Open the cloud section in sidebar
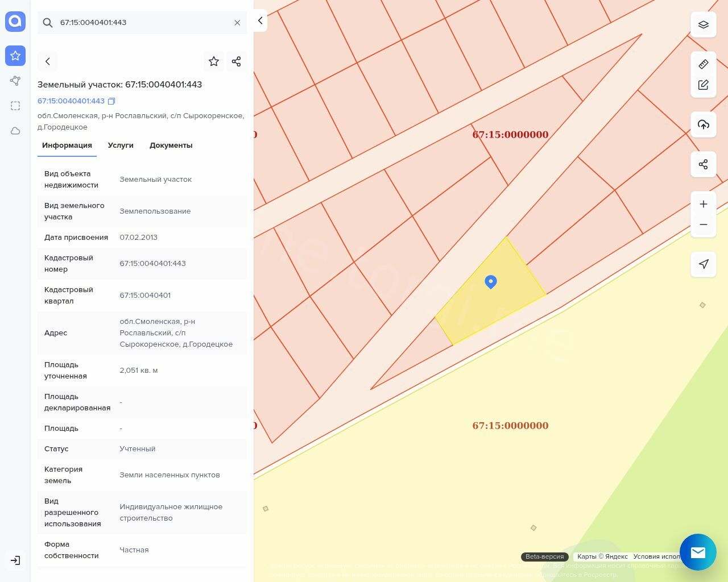The image size is (728, 582). [x=15, y=131]
